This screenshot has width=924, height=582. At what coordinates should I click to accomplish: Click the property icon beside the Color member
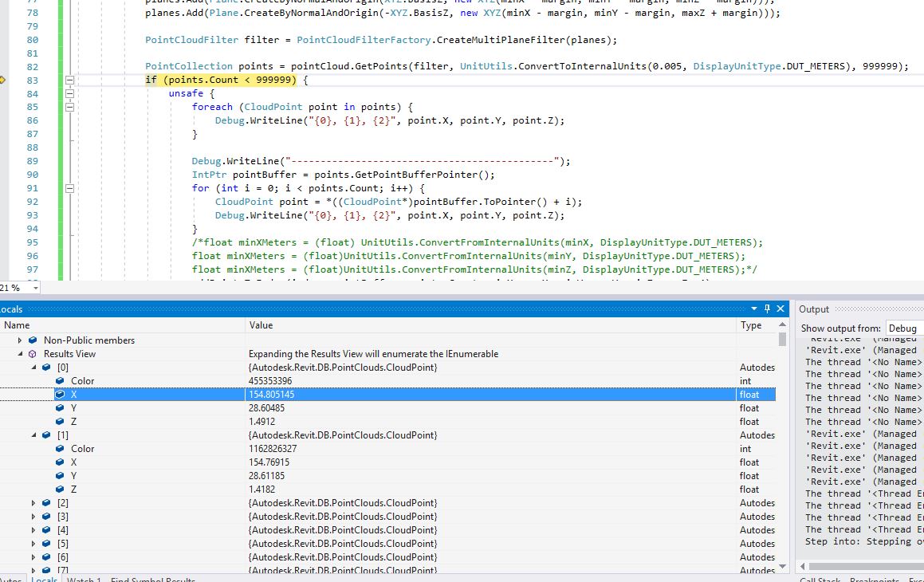coord(59,381)
